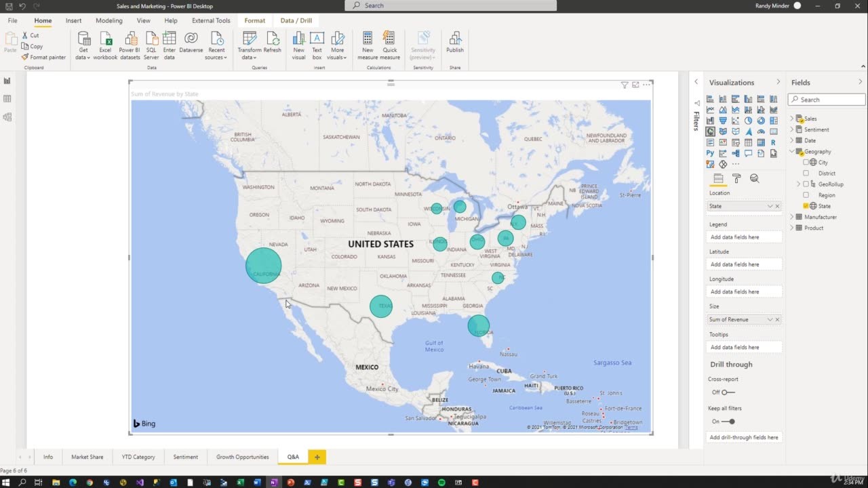Go to the Growth Opportunities page tab
Screen dimensions: 868x488
coord(243,457)
